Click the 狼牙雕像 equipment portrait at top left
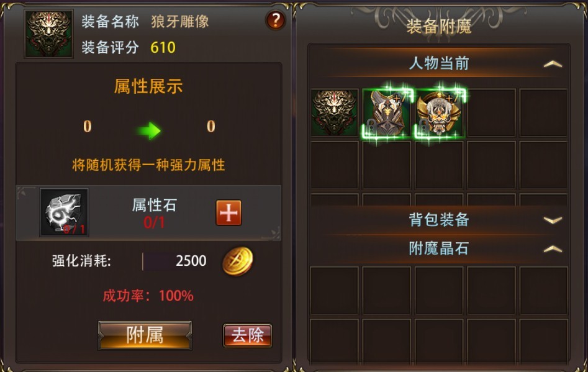Viewport: 588px width, 372px height. [49, 34]
